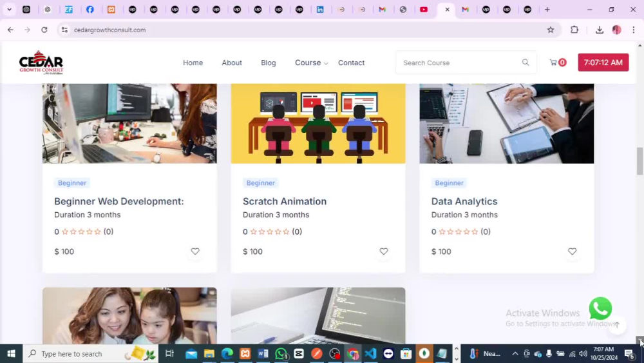644x363 pixels.
Task: Show hidden system tray icons
Action: pyautogui.click(x=515, y=353)
